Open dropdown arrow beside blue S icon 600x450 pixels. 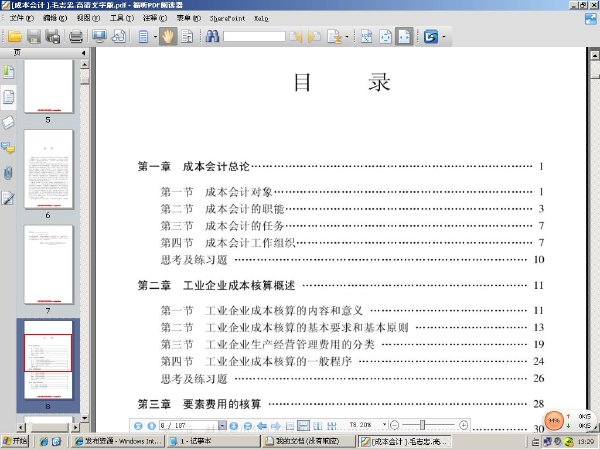pos(443,37)
